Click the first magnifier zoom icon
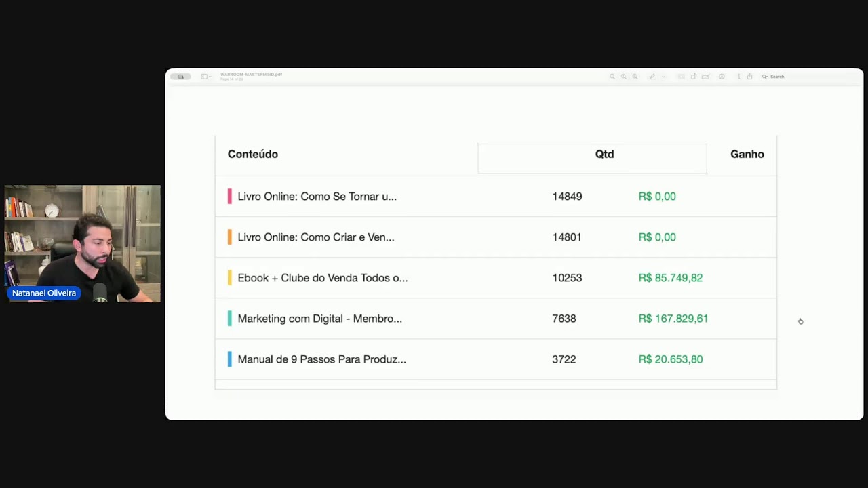 (x=612, y=77)
